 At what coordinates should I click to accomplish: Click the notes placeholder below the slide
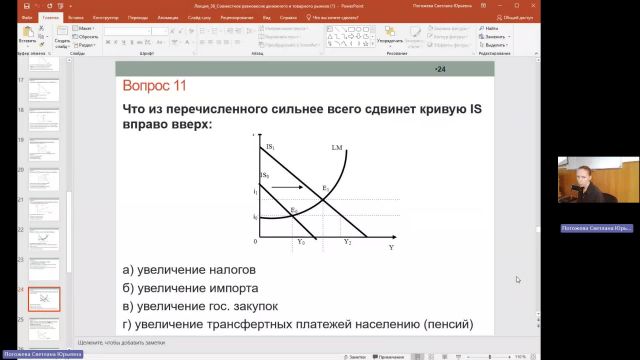pos(122,343)
